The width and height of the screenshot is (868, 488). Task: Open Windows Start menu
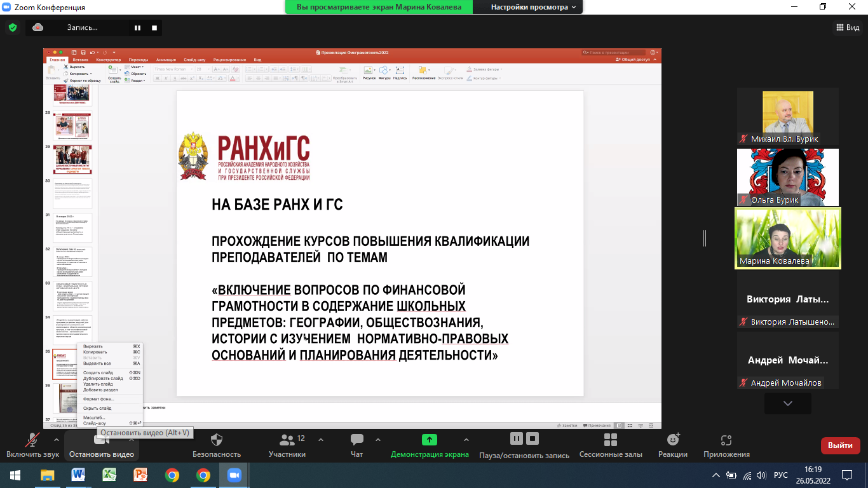coord(15,475)
